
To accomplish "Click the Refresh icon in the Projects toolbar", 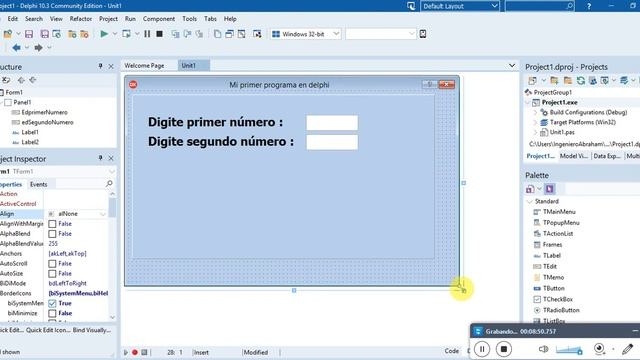I will [x=580, y=80].
